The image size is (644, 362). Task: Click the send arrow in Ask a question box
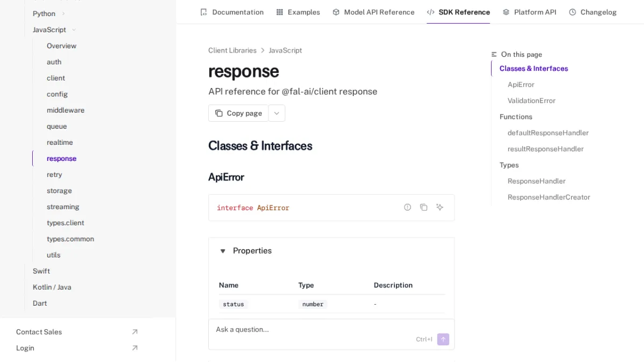tap(443, 339)
